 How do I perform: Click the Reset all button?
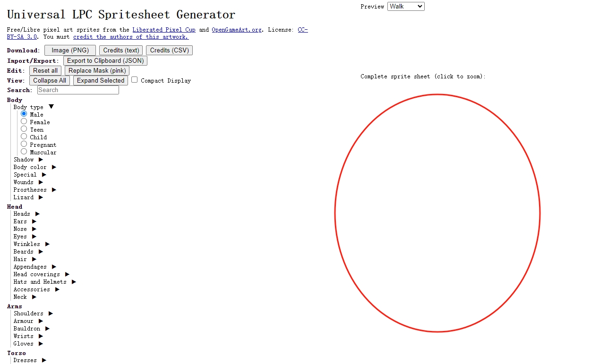point(45,70)
